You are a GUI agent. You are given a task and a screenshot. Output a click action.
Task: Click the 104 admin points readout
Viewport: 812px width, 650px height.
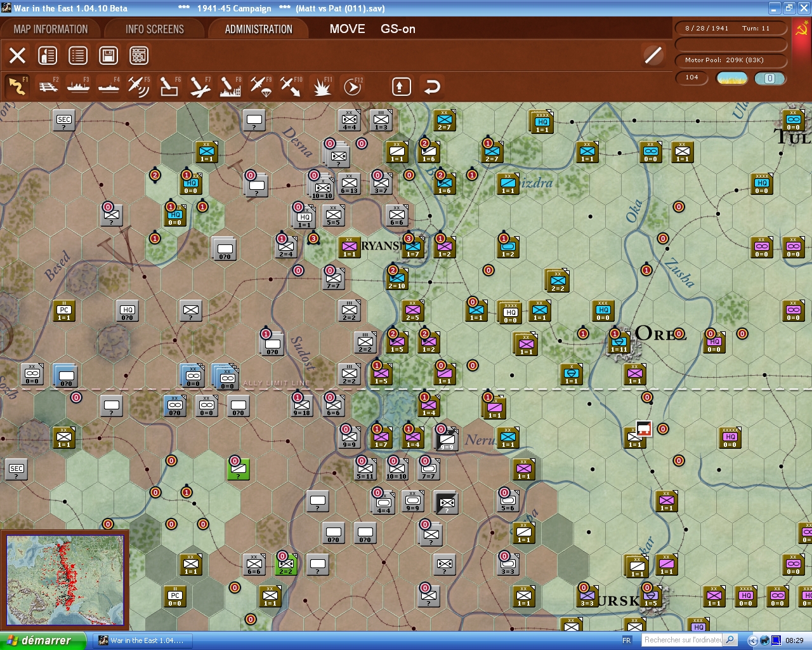coord(692,78)
